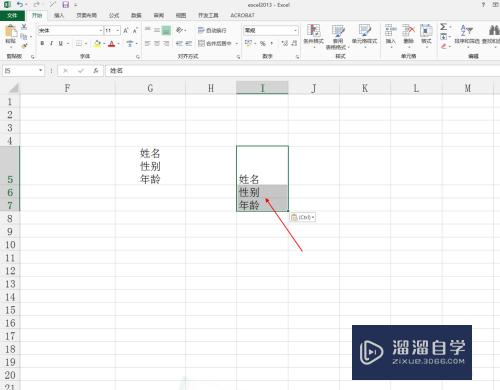This screenshot has height=390, width=500.
Task: Click decrease decimal icon
Action: point(294,43)
